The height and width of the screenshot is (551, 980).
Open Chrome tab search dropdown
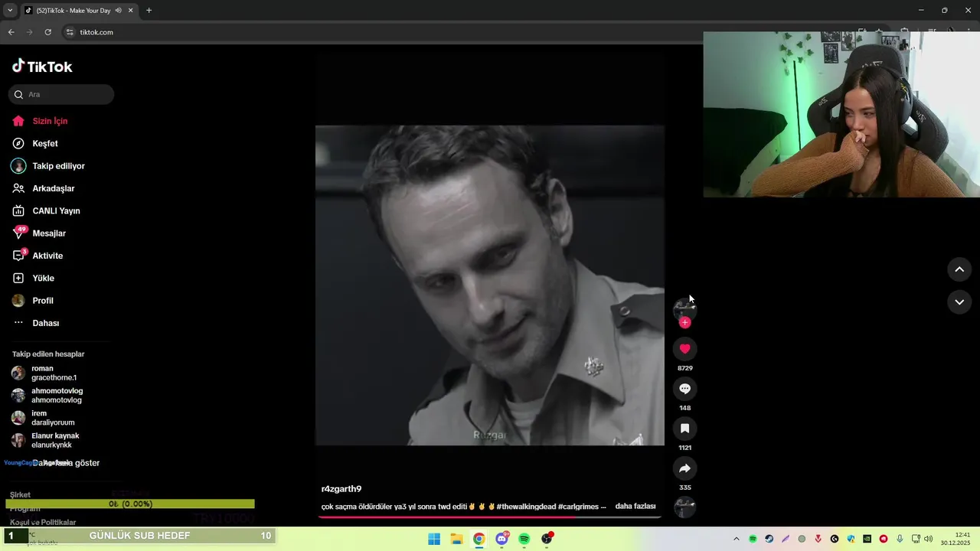point(10,11)
